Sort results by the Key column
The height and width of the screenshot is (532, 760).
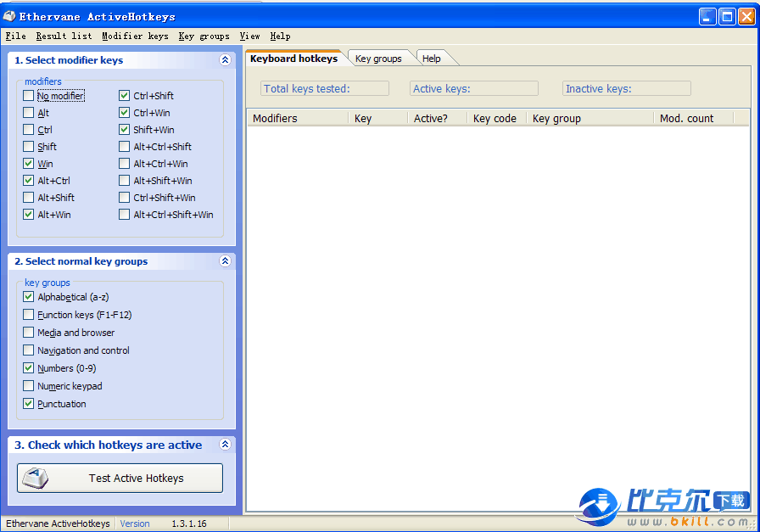(x=378, y=118)
